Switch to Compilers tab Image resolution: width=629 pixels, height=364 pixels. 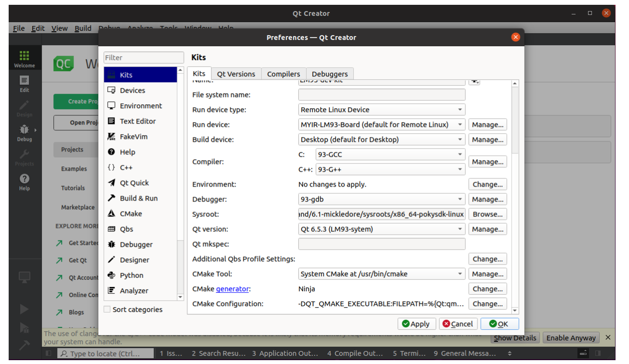tap(283, 74)
